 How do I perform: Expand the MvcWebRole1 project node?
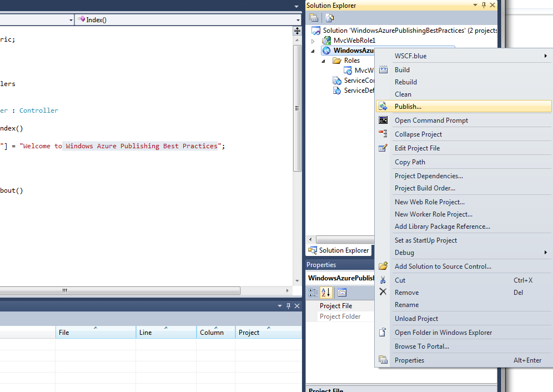coord(313,41)
